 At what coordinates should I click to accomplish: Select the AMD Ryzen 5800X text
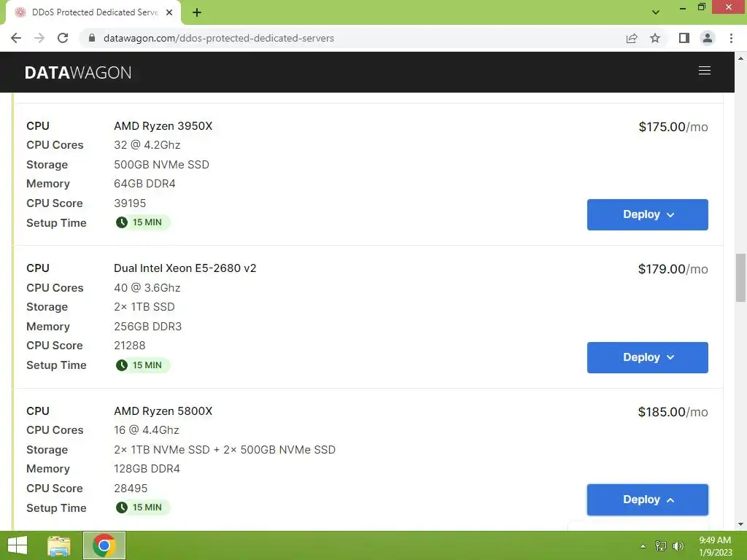pos(163,411)
